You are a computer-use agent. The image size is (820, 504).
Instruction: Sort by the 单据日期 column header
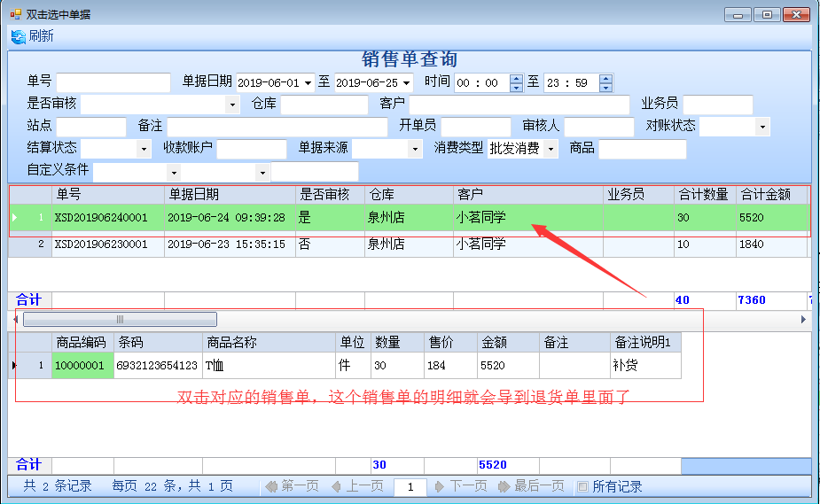pyautogui.click(x=230, y=195)
